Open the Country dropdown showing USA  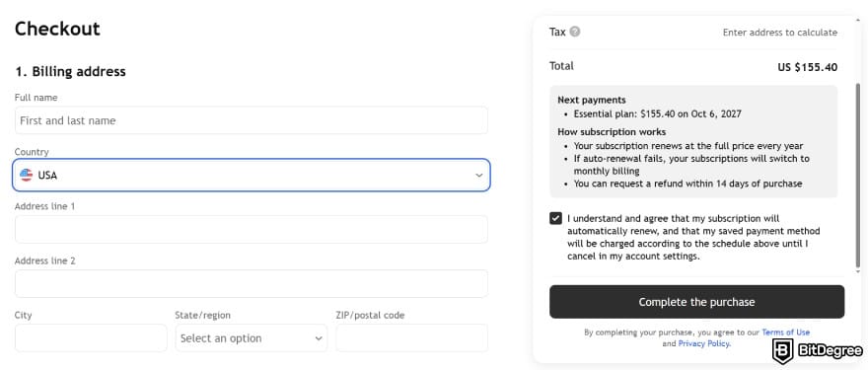252,175
